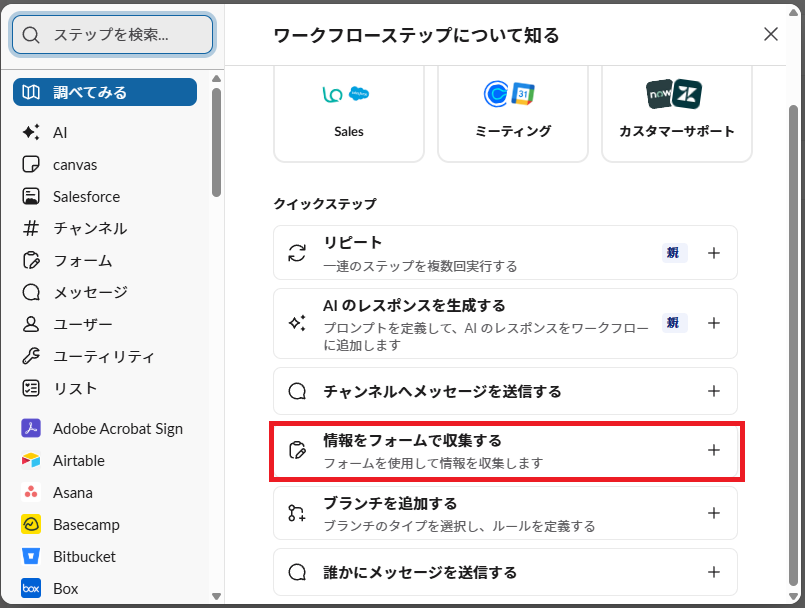
Task: Click the ユーティリティ wrench icon
Action: point(31,356)
